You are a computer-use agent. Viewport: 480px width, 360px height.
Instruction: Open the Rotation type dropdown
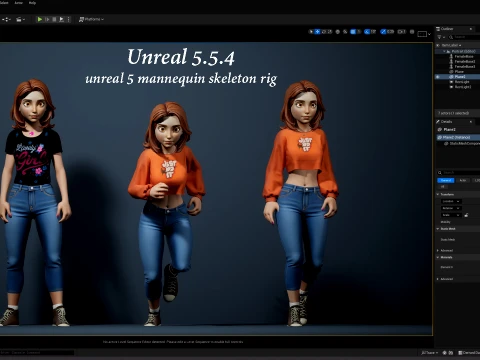450,208
